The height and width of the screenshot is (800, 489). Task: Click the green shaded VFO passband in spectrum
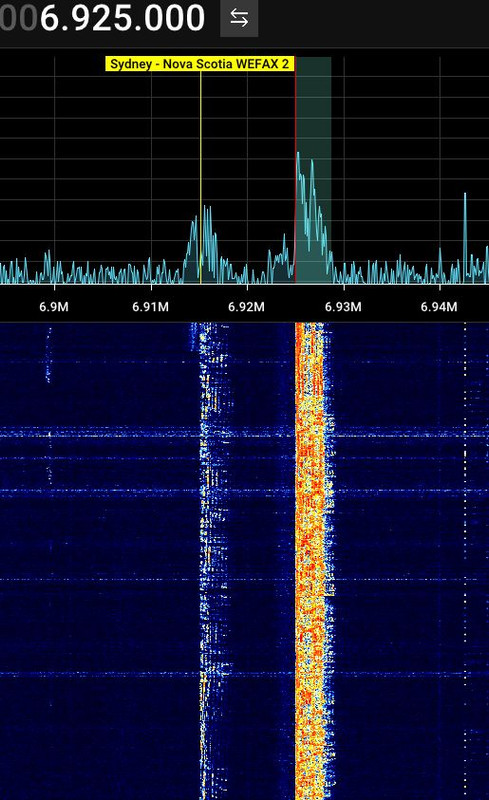[313, 170]
